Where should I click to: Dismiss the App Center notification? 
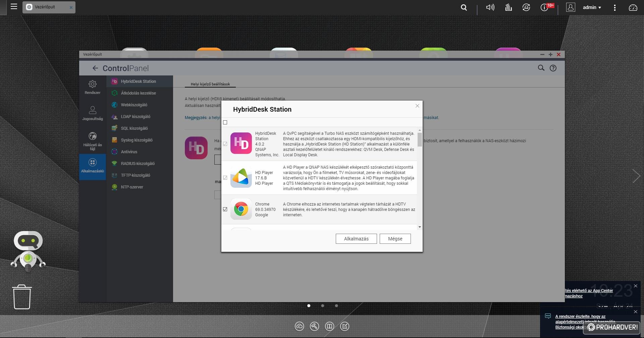tap(635, 286)
